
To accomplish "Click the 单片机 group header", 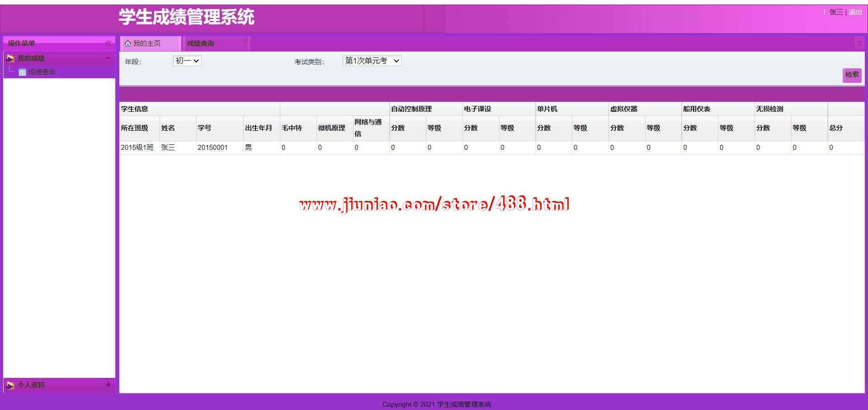I will point(572,109).
